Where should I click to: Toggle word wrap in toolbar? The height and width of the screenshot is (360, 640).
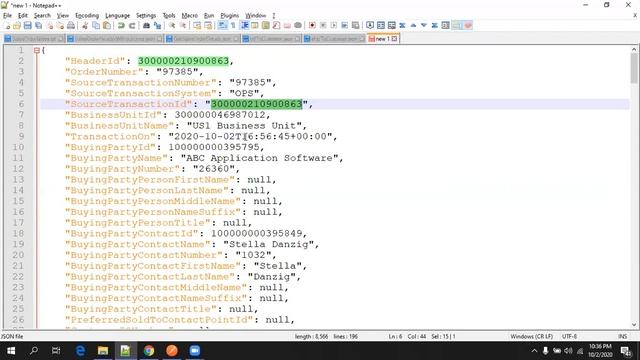[x=222, y=25]
